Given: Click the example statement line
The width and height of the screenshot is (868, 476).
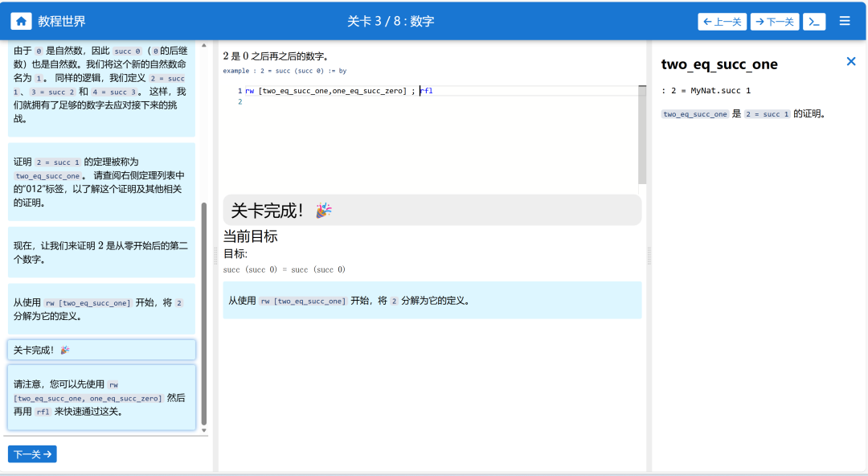Looking at the screenshot, I should [285, 71].
